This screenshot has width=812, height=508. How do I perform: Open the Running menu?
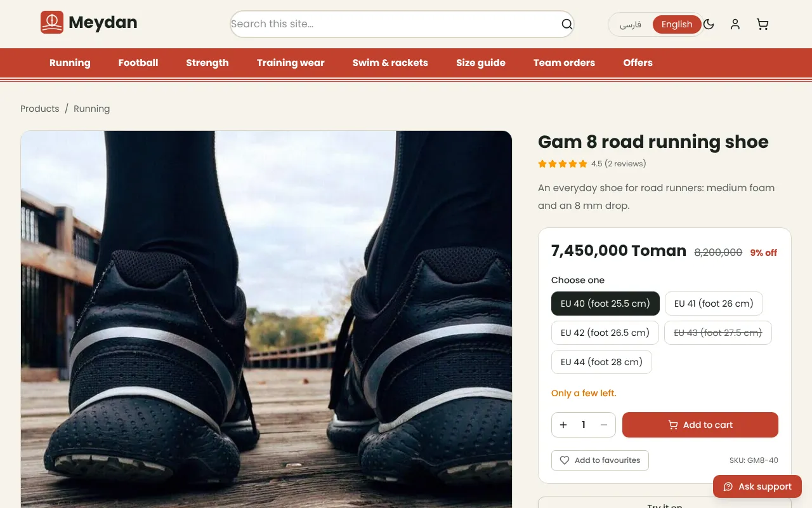[70, 63]
